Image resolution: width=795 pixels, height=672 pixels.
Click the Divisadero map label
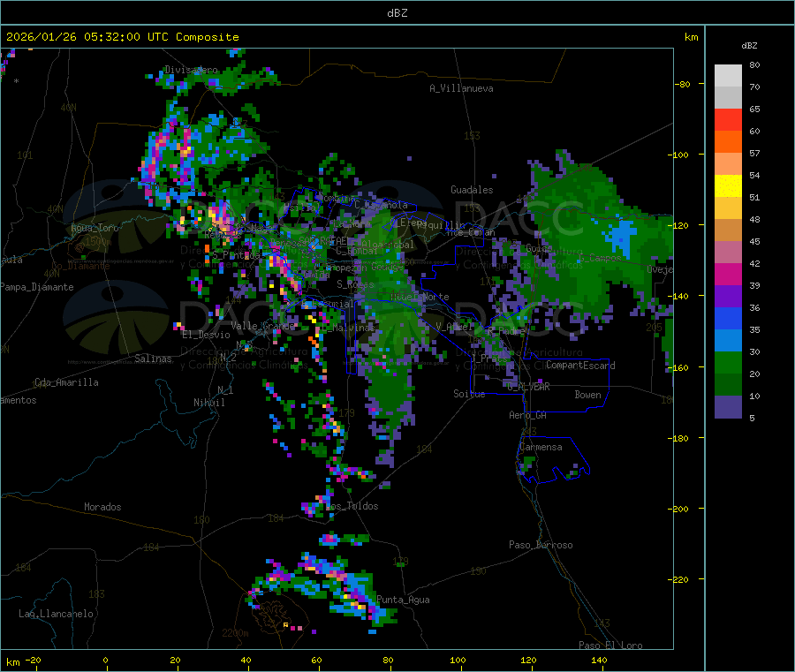(191, 70)
